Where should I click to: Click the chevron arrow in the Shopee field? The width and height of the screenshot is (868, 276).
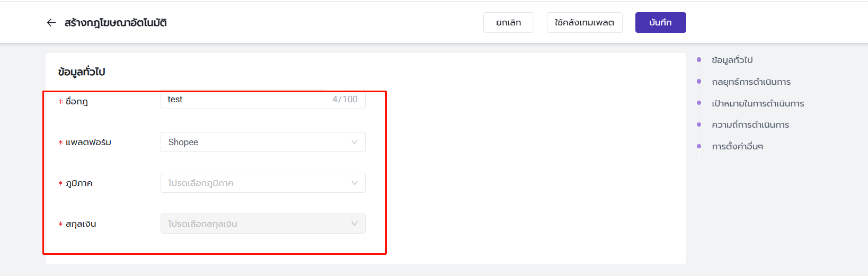(x=355, y=142)
